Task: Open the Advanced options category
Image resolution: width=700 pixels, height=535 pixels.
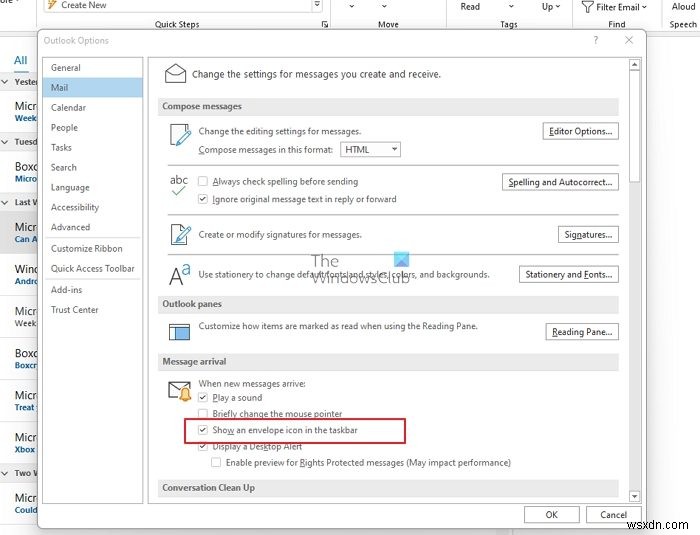Action: click(x=93, y=227)
